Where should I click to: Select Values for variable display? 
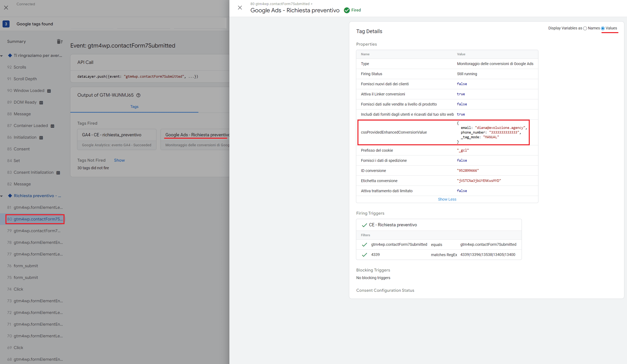(603, 28)
